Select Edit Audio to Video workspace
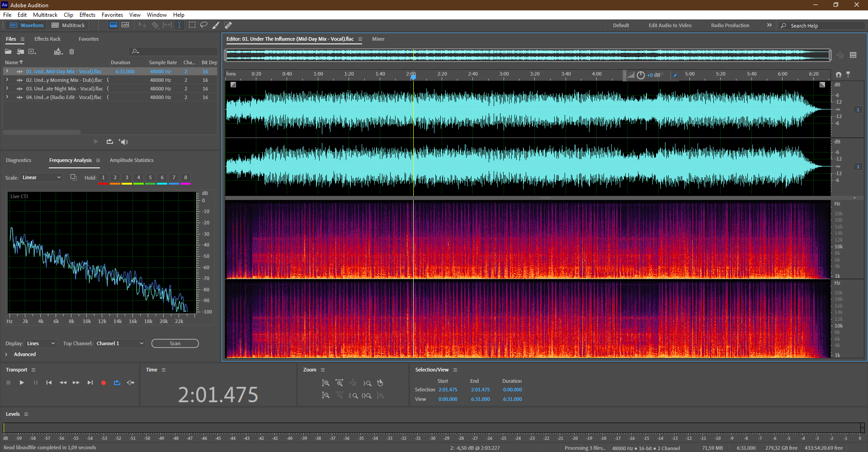868x452 pixels. point(670,25)
